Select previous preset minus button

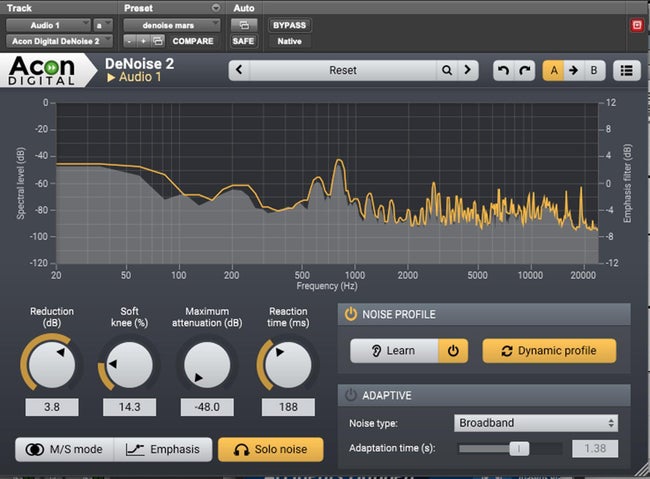tap(130, 41)
